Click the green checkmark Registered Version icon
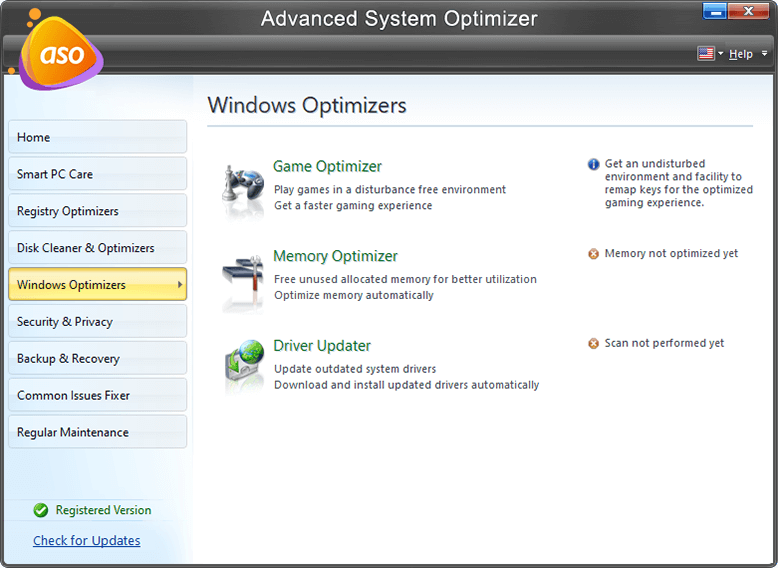 coord(41,510)
